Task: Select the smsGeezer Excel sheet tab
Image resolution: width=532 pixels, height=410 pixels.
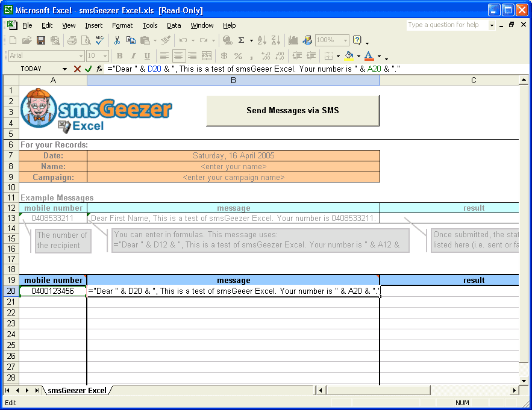Action: [77, 390]
